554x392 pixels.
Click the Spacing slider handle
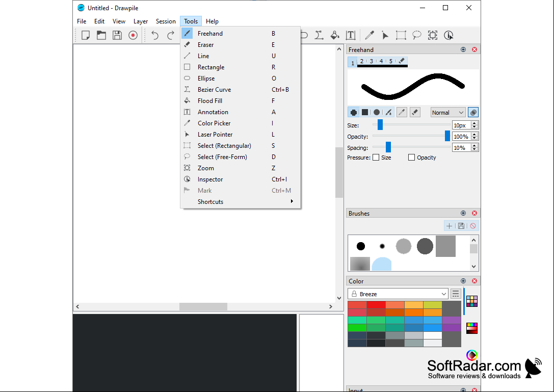388,147
